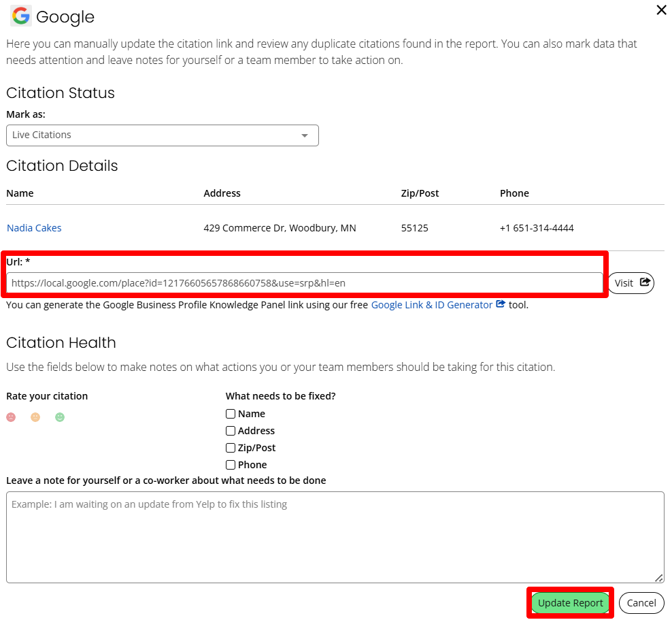
Task: Click into the Url input field
Action: (x=304, y=282)
